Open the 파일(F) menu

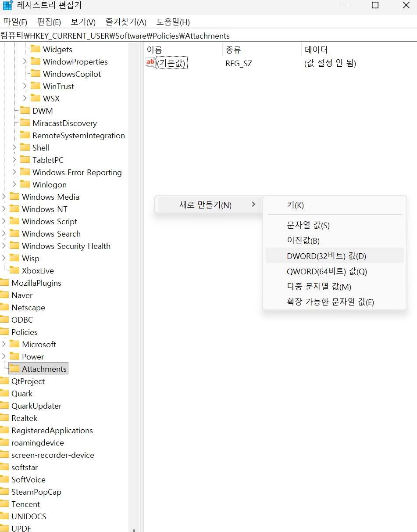tap(15, 22)
